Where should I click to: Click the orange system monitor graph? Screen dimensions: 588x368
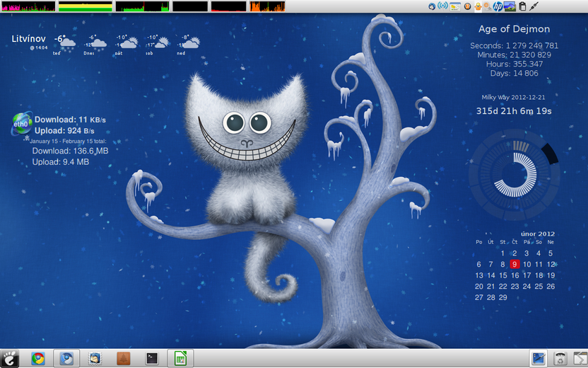[x=267, y=6]
